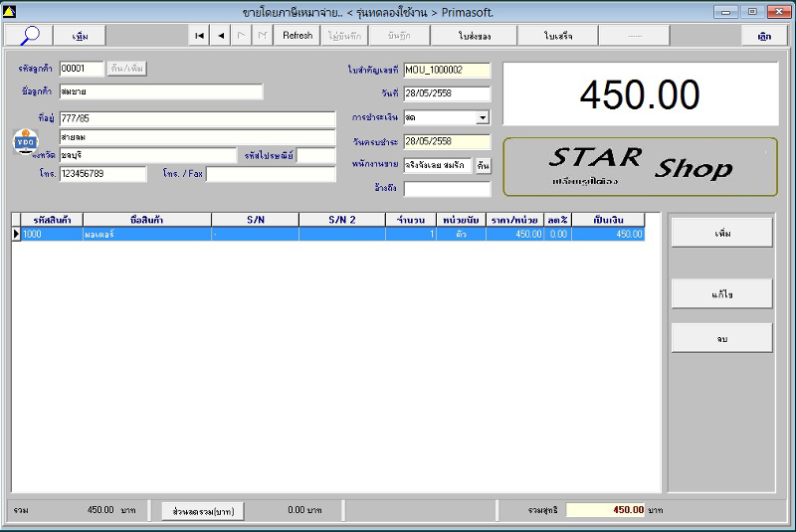This screenshot has height=532, width=796.
Task: Click the บันทึก toolbar button
Action: 399,36
